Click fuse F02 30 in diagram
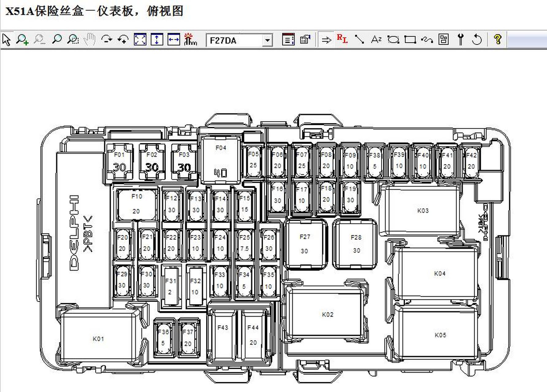The width and height of the screenshot is (547, 392). pos(152,162)
